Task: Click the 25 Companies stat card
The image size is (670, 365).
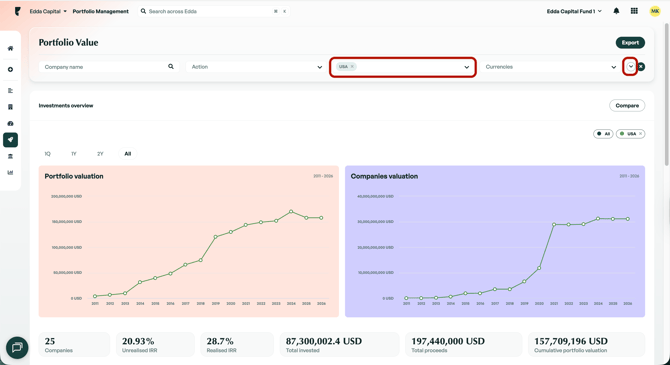Action: point(74,345)
